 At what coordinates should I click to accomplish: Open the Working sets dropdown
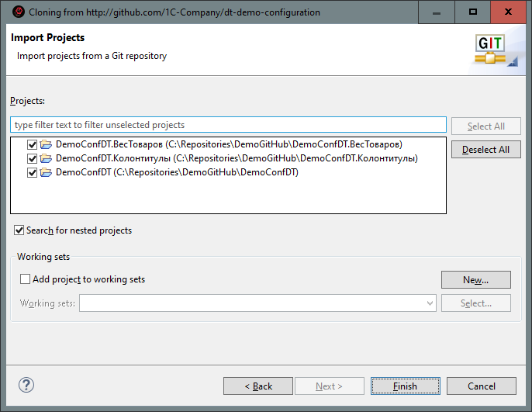tap(430, 303)
